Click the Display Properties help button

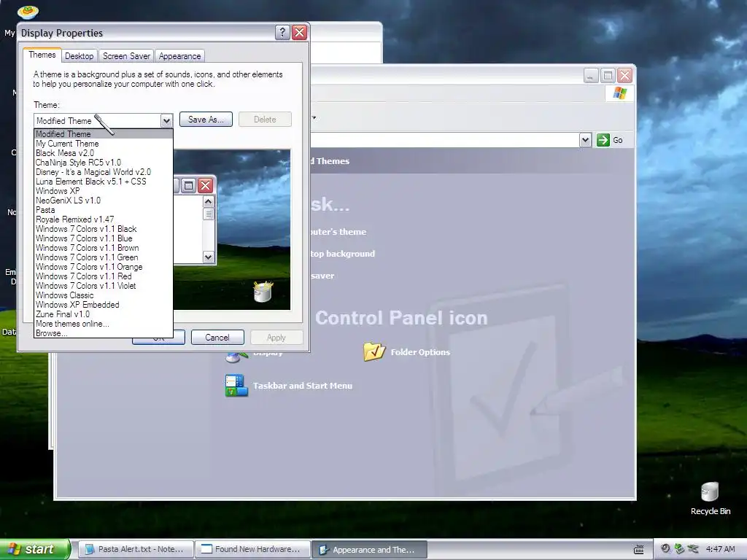click(x=282, y=32)
